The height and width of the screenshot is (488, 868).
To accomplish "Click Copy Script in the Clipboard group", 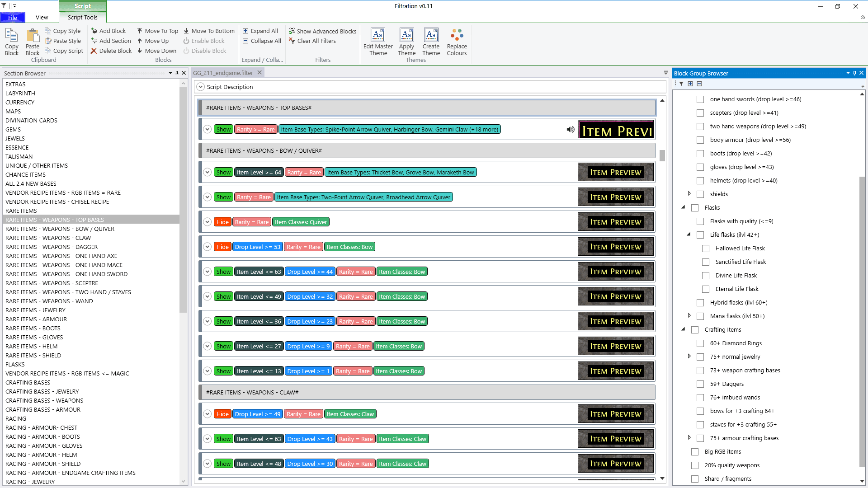I will pos(64,51).
